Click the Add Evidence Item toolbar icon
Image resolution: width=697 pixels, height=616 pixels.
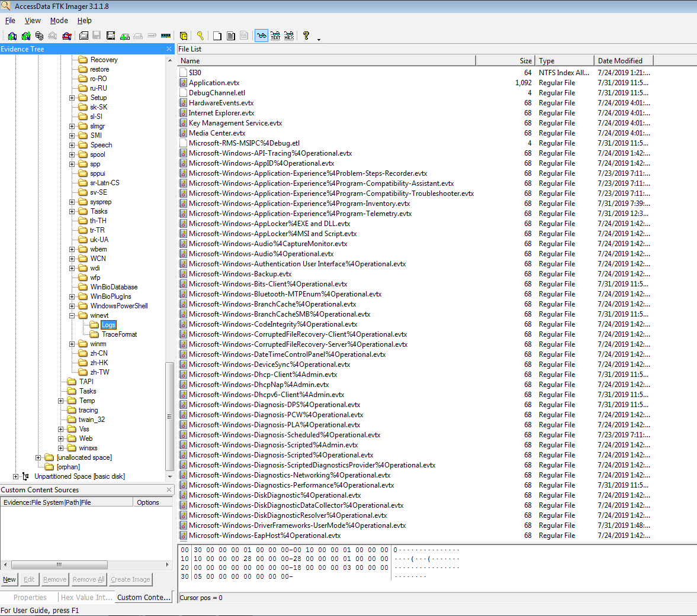pyautogui.click(x=12, y=36)
